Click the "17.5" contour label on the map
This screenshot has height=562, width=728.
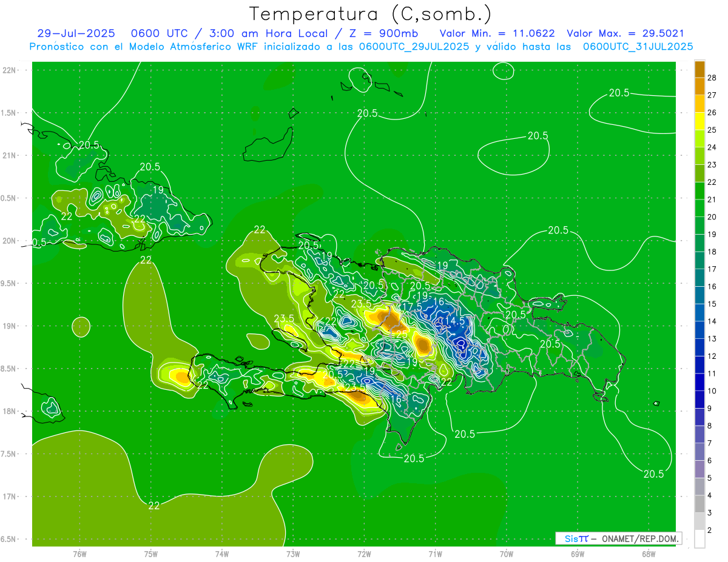tap(411, 307)
